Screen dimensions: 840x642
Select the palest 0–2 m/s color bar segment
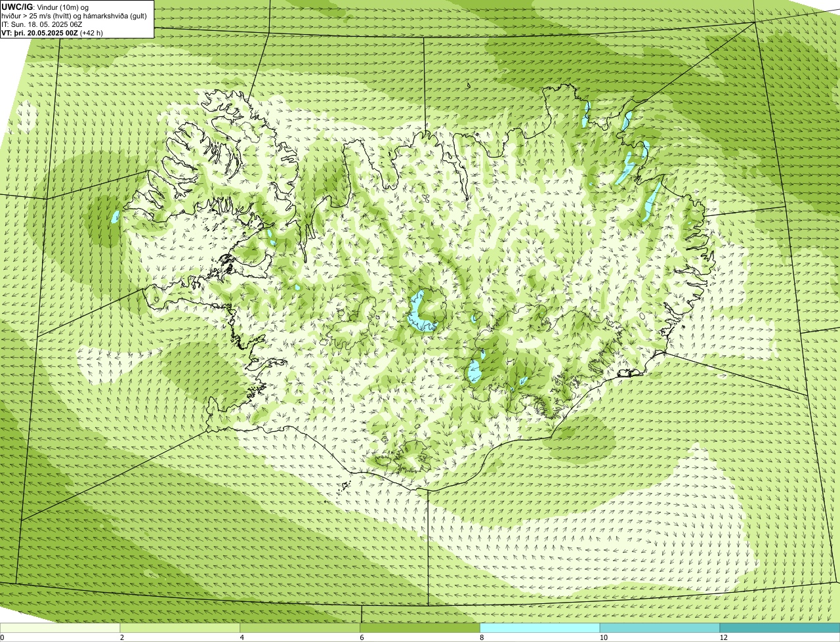60,628
